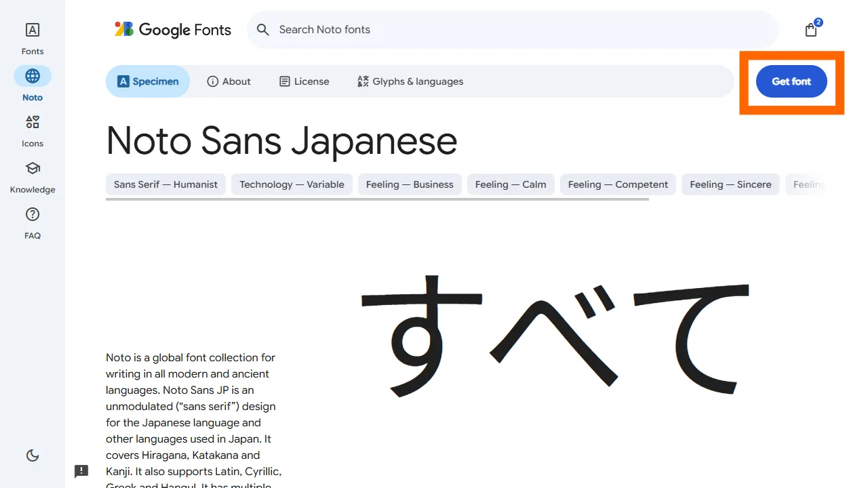This screenshot has width=868, height=488.
Task: Select Feeling — Business tag
Action: 410,184
